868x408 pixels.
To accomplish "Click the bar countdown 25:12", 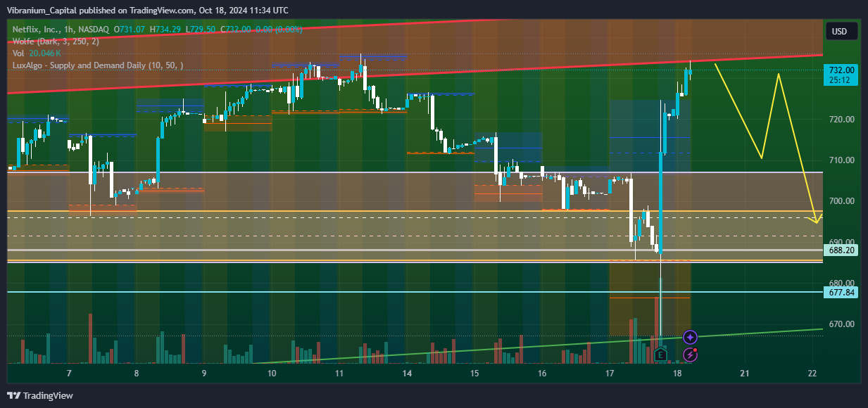I will coord(838,80).
